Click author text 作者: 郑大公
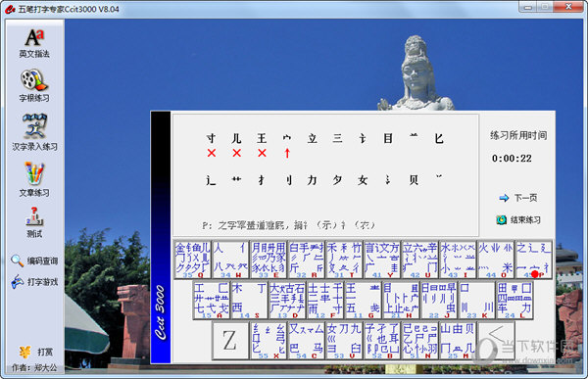 [x=34, y=368]
